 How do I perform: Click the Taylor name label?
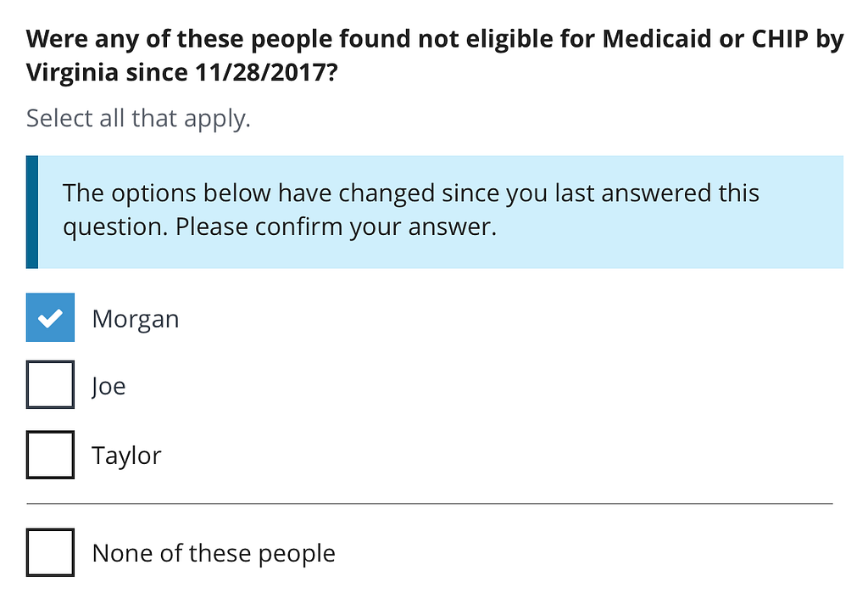tap(126, 456)
